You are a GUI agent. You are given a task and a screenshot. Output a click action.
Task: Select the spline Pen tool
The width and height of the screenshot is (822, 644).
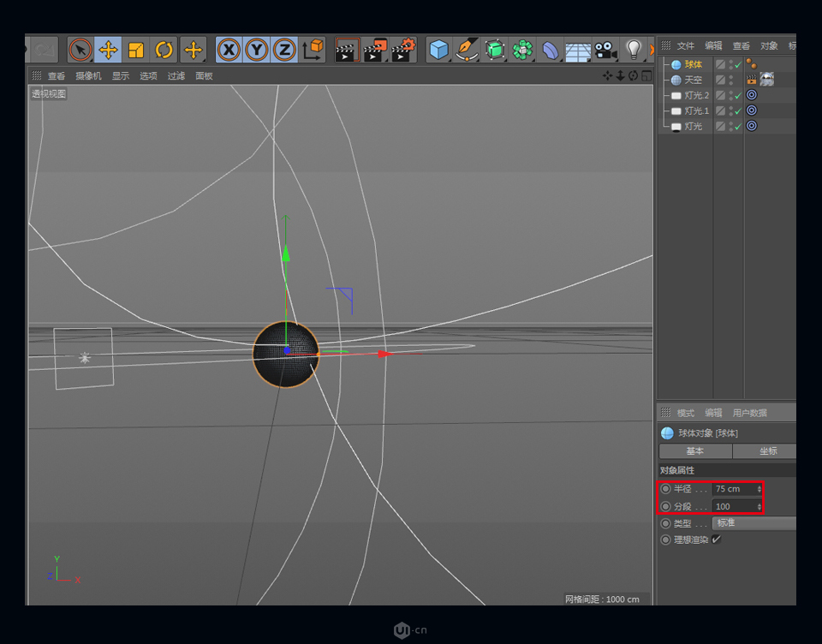tap(467, 50)
